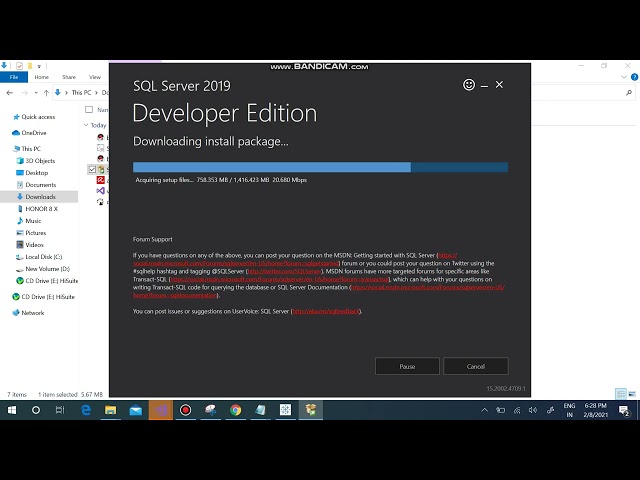640x480 pixels.
Task: Click the Explorer search magnifier icon
Action: (629, 93)
